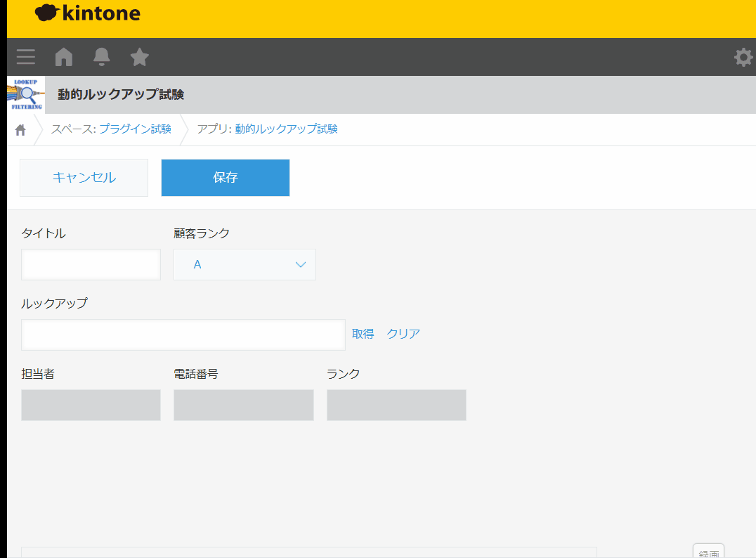This screenshot has height=558, width=756.
Task: Open app 動的ルックアップ試験 breadcrumb link
Action: pyautogui.click(x=286, y=129)
